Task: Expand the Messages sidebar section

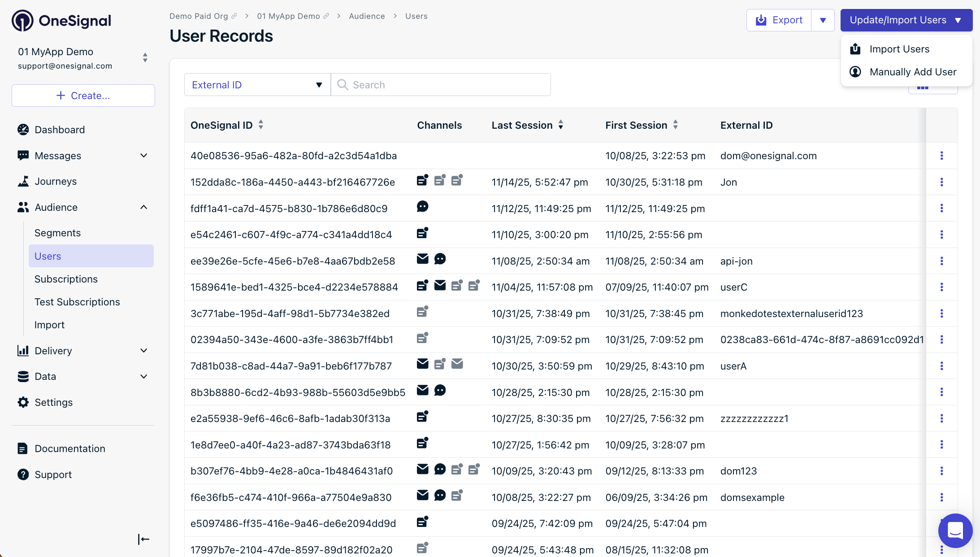Action: (x=143, y=156)
